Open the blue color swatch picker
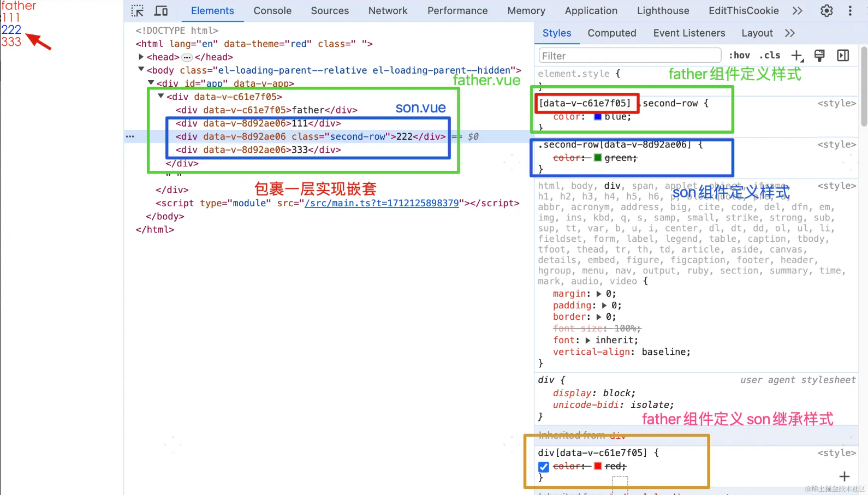This screenshot has height=495, width=868. (598, 117)
